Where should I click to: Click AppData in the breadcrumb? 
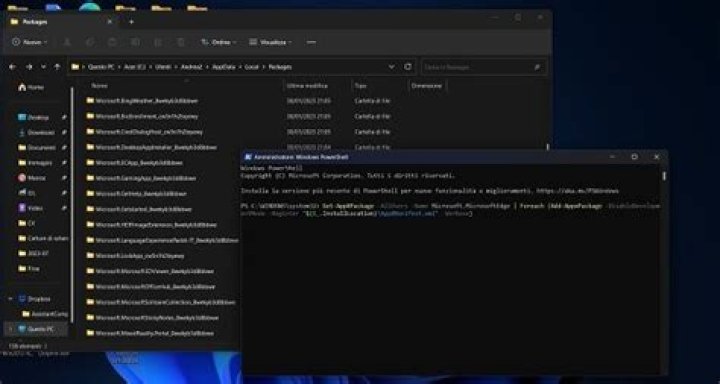point(224,67)
